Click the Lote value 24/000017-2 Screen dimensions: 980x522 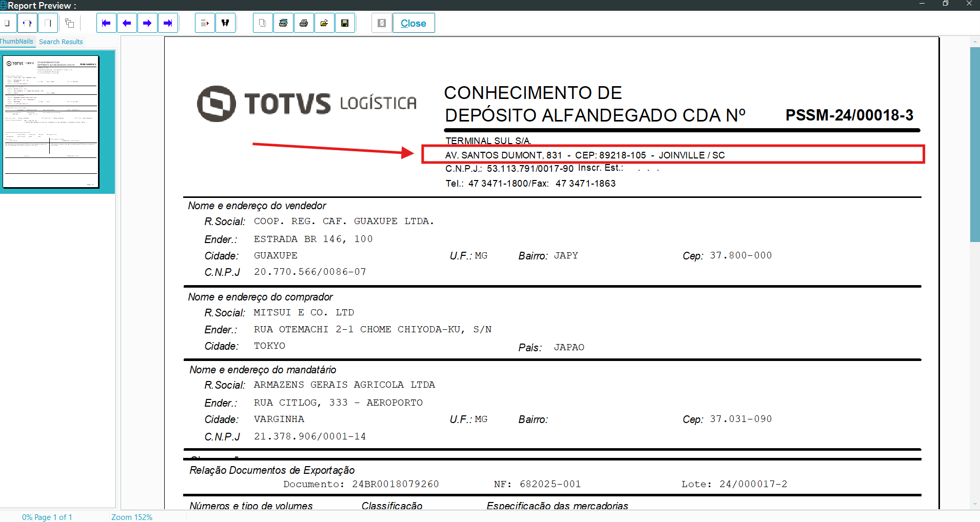[753, 484]
